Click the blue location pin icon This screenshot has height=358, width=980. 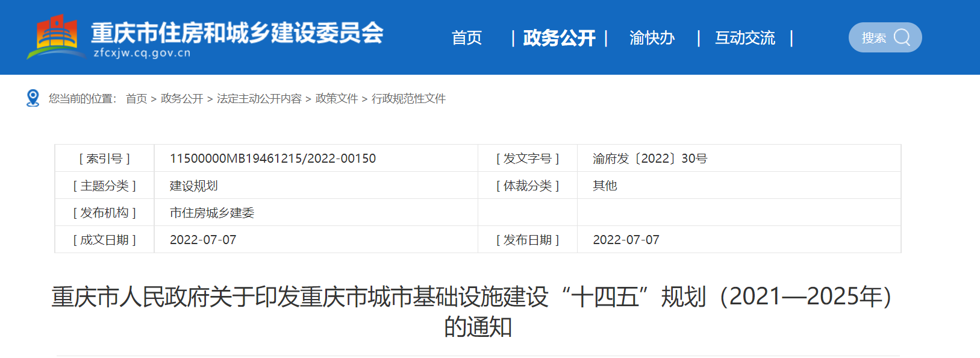pos(33,98)
